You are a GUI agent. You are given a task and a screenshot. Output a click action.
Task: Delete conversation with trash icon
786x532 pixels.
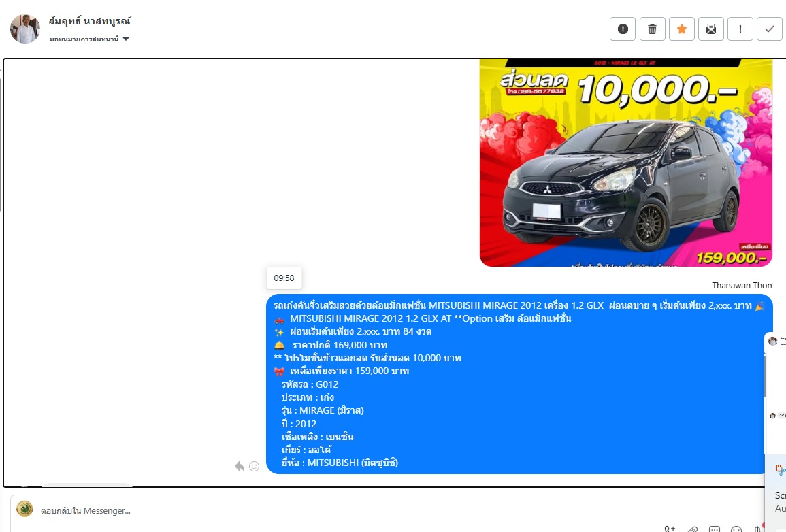point(652,29)
